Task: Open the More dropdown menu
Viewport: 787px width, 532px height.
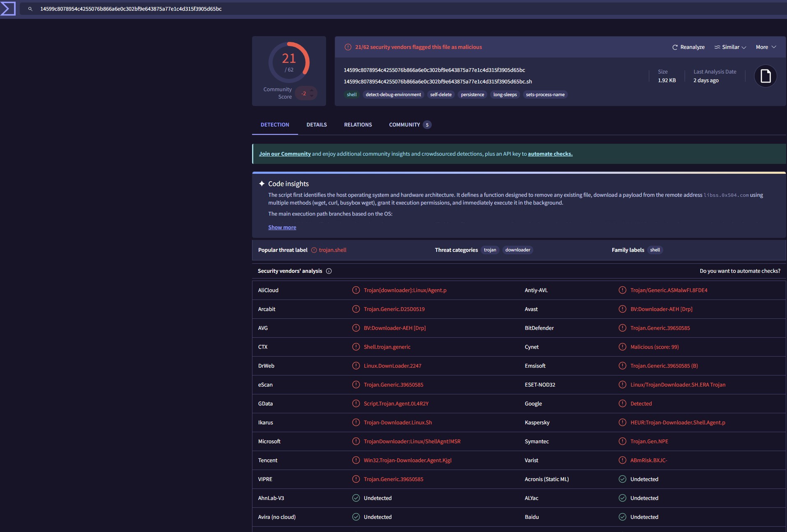Action: point(766,47)
